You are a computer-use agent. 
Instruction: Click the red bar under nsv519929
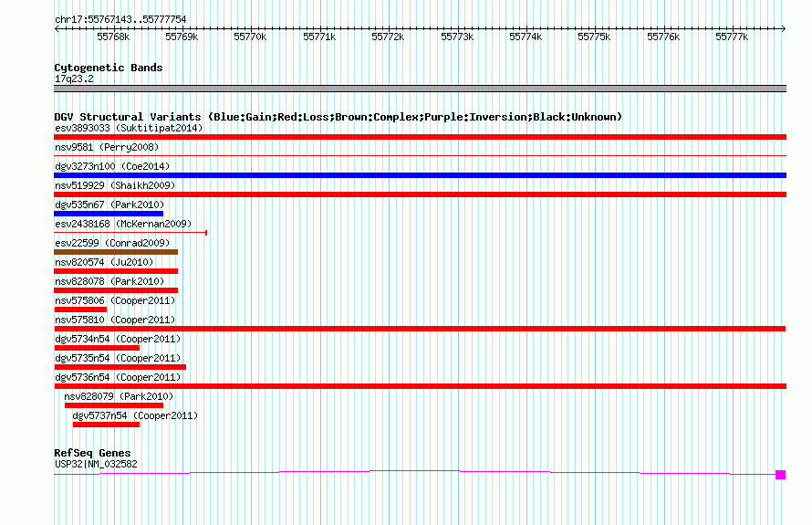pyautogui.click(x=420, y=194)
